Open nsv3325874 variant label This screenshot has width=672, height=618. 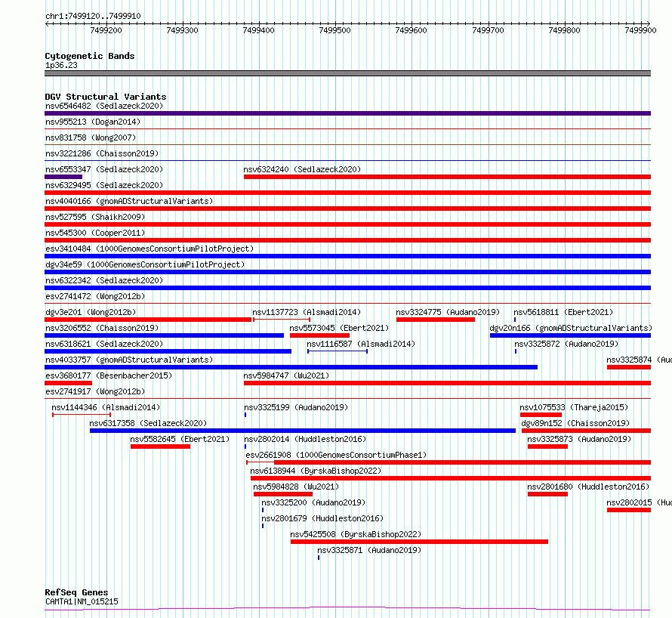(639, 360)
